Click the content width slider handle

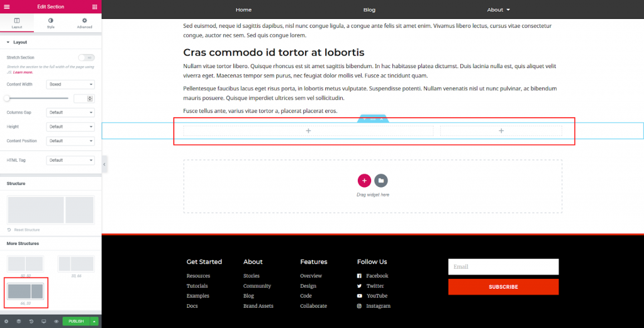7,98
